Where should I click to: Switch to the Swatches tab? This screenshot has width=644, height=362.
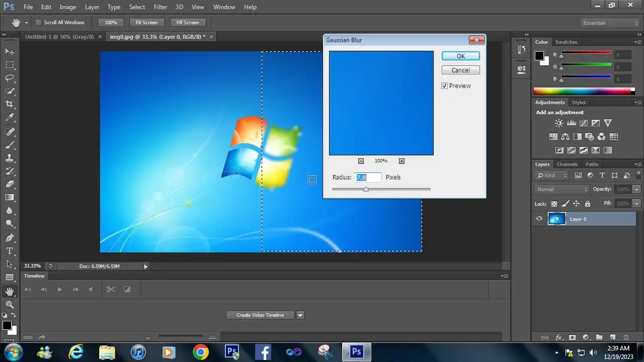tap(566, 42)
